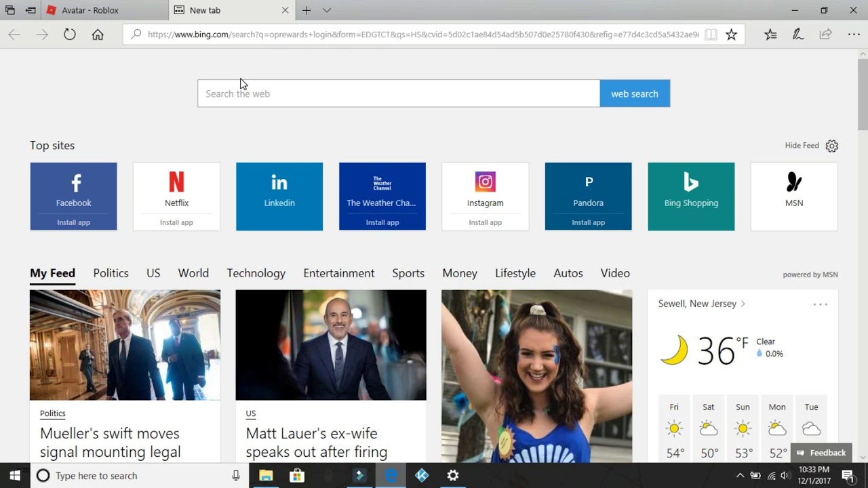Click the Search the web box
This screenshot has height=488, width=868.
(x=399, y=94)
